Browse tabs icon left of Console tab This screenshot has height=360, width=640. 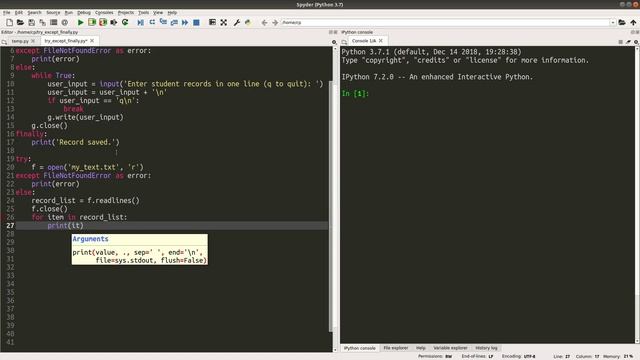(x=344, y=42)
